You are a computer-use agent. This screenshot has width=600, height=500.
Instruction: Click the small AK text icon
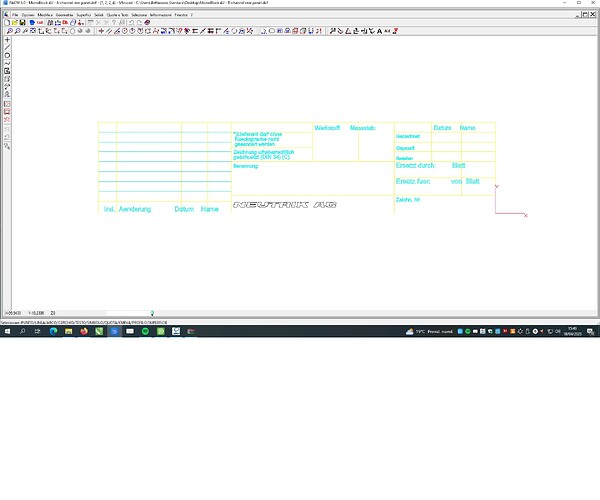(x=387, y=31)
